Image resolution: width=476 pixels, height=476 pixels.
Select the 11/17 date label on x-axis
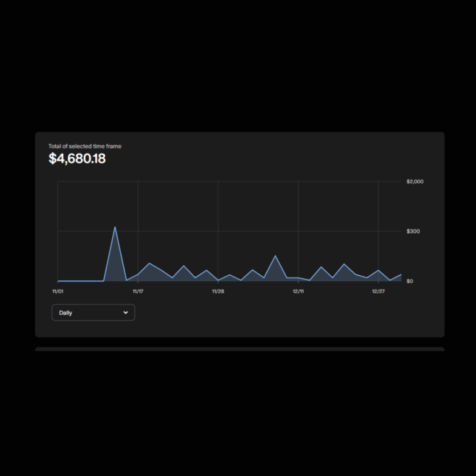click(138, 291)
